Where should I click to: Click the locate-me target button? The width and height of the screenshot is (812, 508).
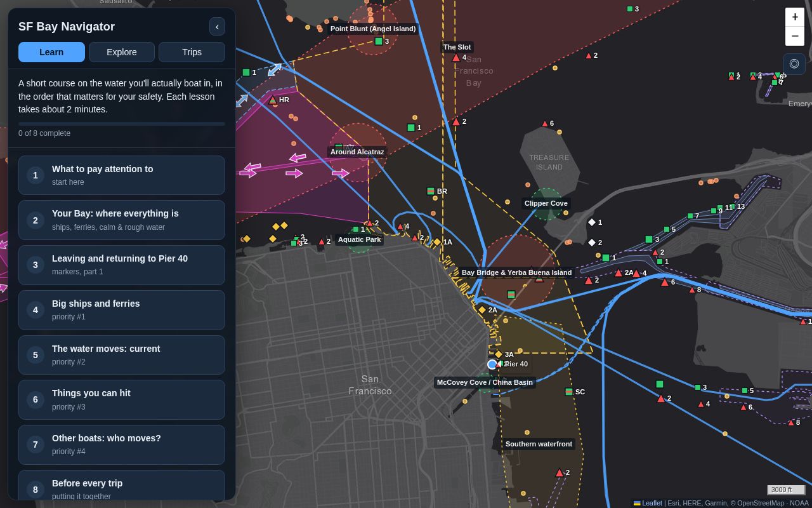pos(794,64)
